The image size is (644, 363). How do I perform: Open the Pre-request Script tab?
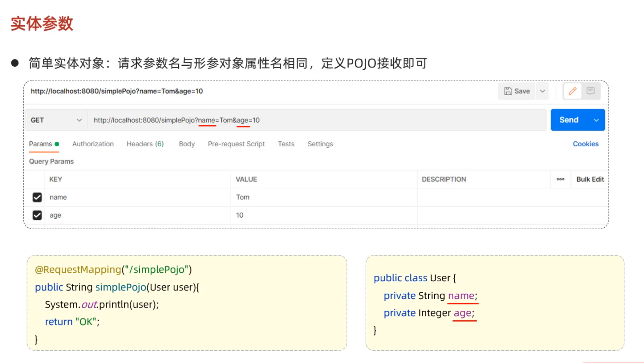(x=236, y=144)
